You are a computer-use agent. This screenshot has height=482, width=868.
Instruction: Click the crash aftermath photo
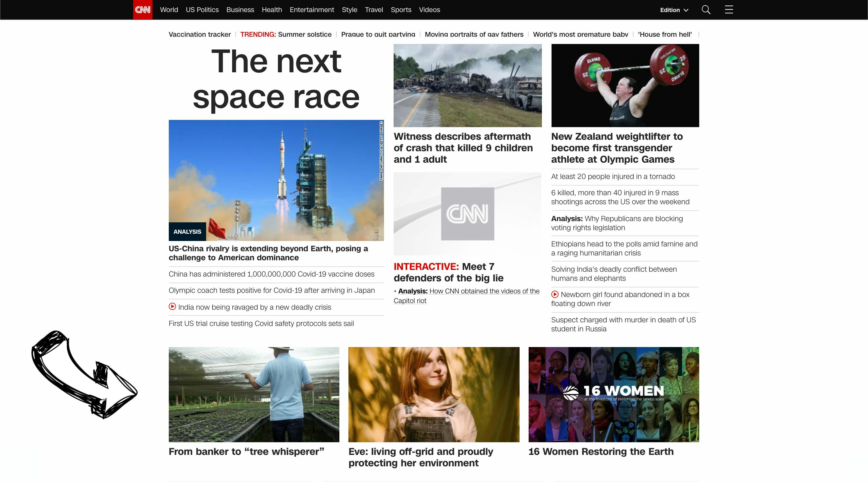tap(467, 85)
